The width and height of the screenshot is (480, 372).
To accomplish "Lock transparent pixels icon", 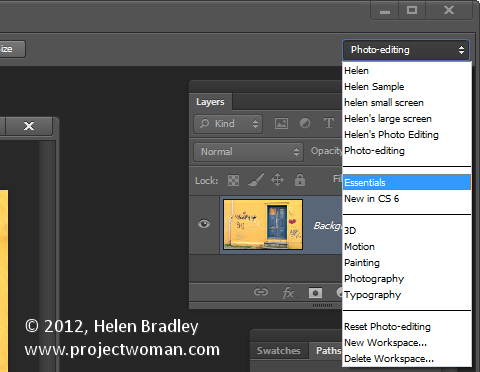I will [233, 180].
